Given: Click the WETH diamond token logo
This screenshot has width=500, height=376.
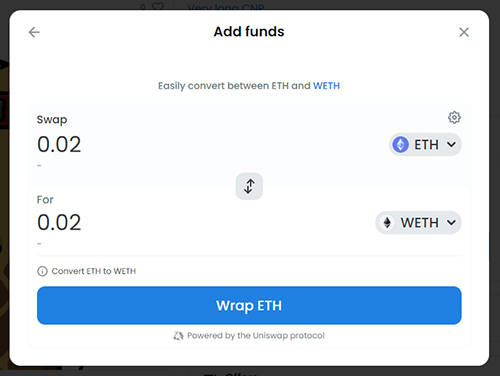Looking at the screenshot, I should click(x=387, y=223).
